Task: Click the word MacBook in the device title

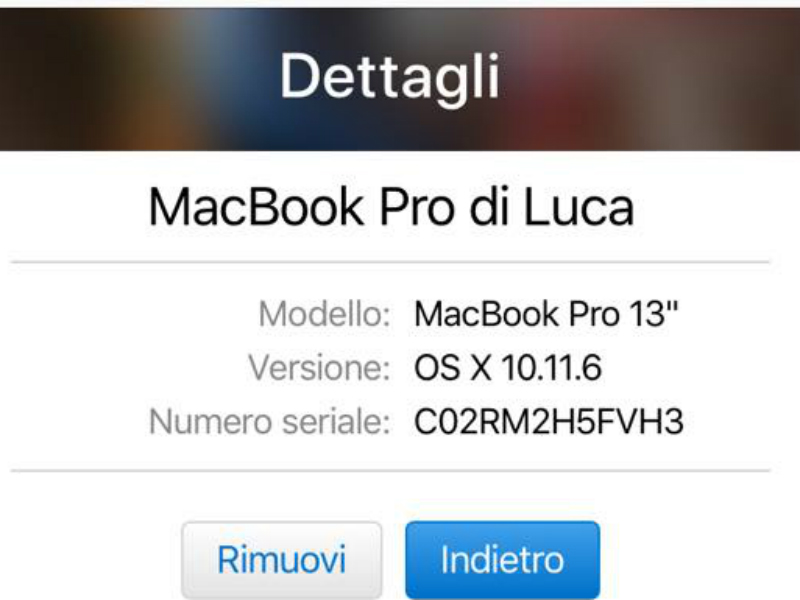Action: point(256,207)
